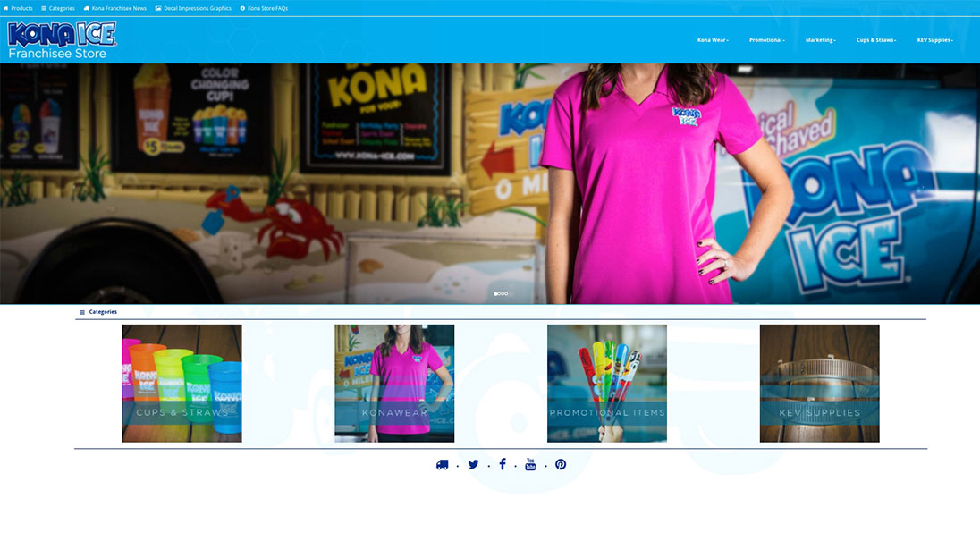
Task: Expand the Promotional dropdown menu
Action: coord(767,40)
